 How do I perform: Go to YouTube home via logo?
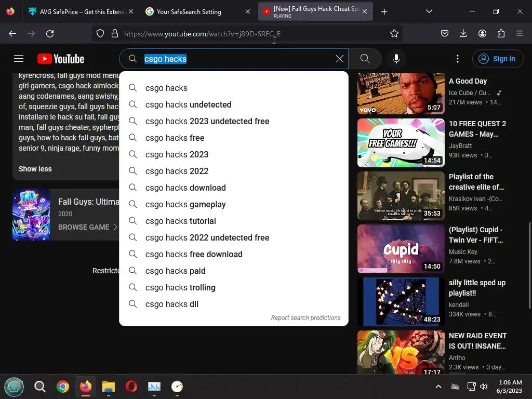(61, 59)
